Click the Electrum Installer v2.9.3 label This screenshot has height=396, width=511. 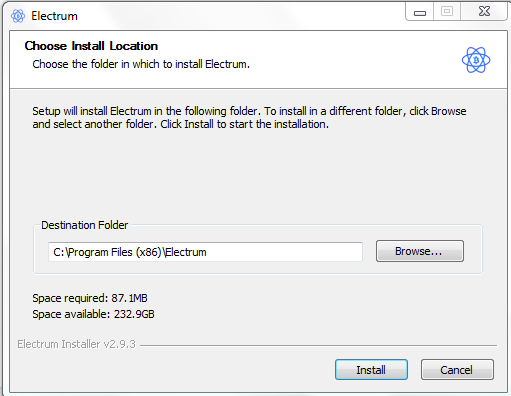(76, 344)
